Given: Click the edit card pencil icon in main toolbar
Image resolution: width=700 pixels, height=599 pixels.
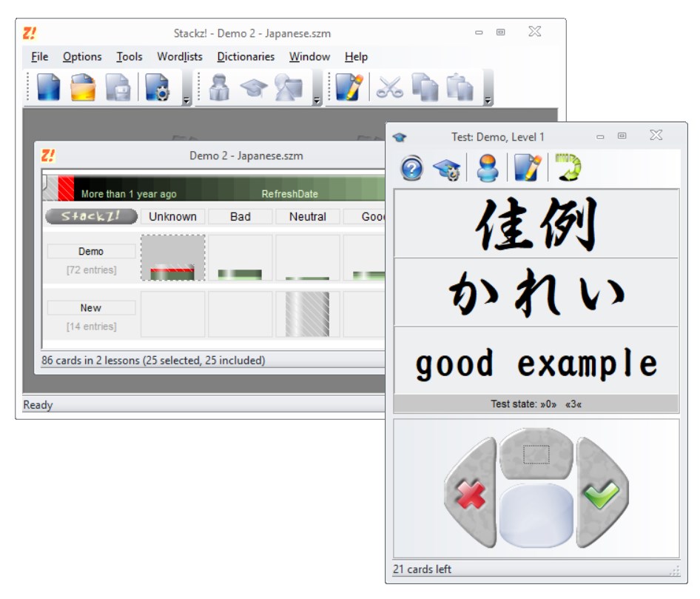Looking at the screenshot, I should tap(349, 87).
